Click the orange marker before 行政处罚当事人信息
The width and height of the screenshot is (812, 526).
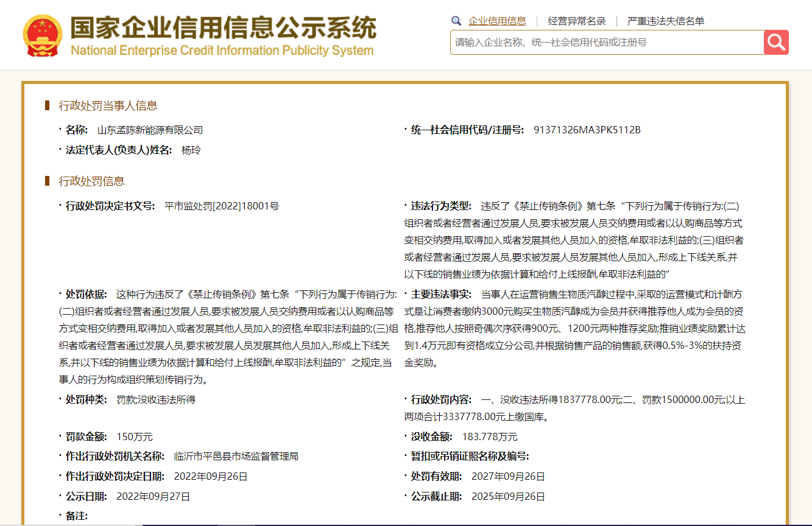(47, 105)
